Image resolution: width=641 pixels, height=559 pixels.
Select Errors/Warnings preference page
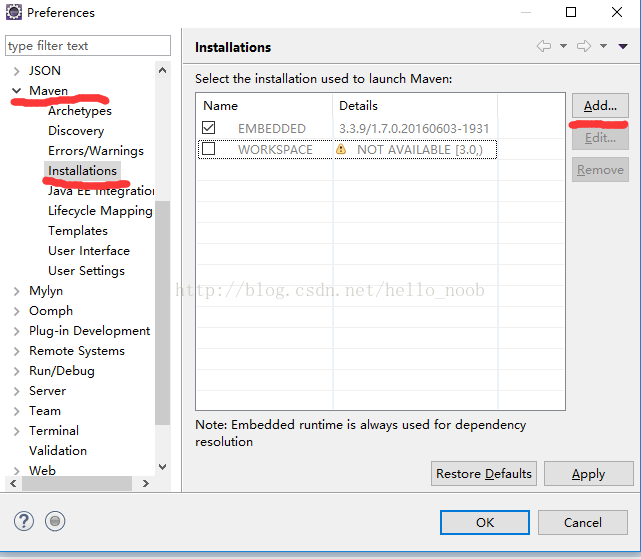click(x=96, y=151)
